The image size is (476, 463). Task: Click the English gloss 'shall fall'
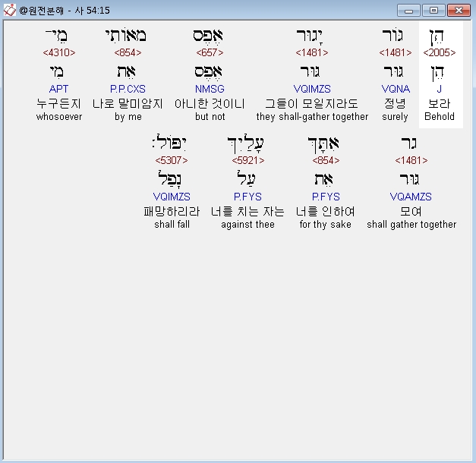pos(172,225)
